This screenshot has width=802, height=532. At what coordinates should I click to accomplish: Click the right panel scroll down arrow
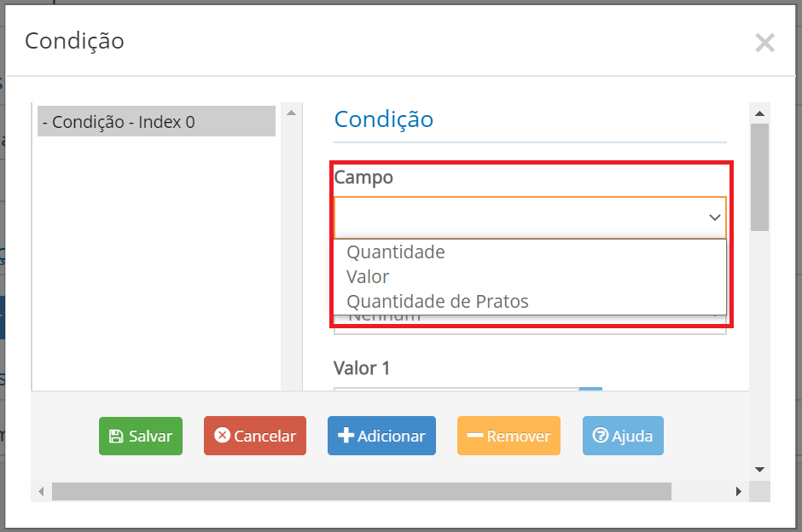(x=759, y=470)
